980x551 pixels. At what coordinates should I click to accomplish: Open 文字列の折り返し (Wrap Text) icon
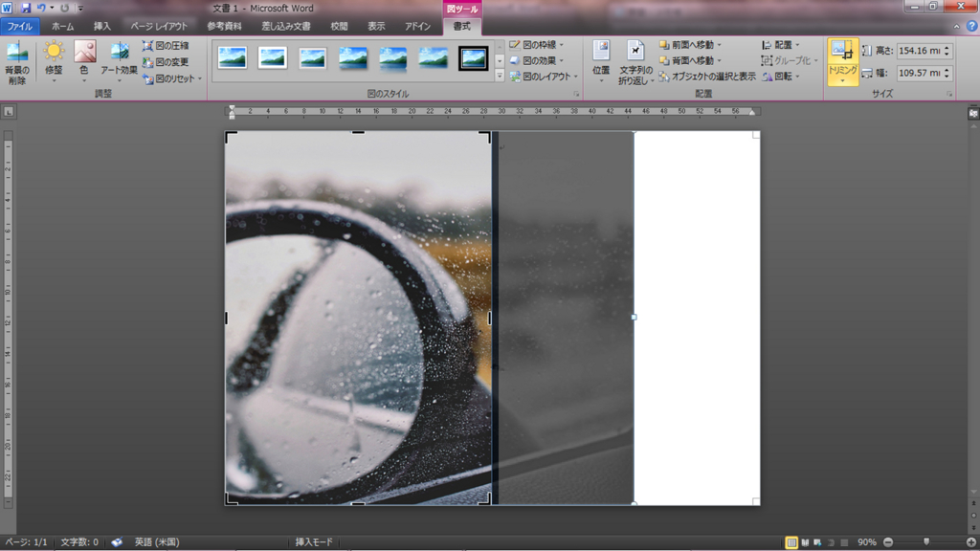point(635,61)
